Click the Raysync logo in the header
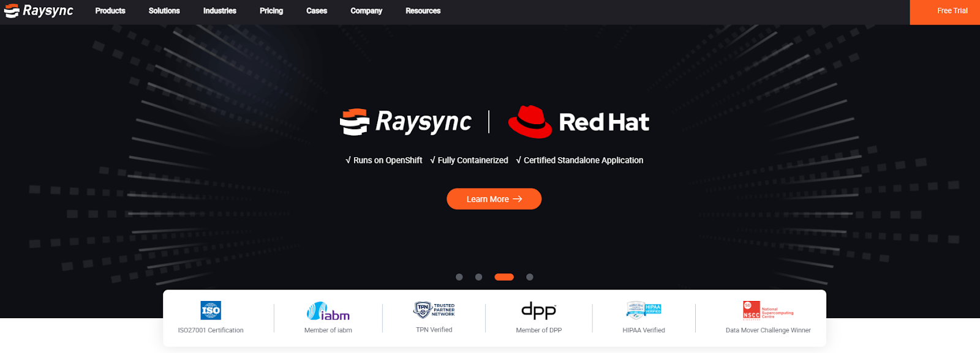Image resolution: width=980 pixels, height=353 pixels. (x=39, y=10)
